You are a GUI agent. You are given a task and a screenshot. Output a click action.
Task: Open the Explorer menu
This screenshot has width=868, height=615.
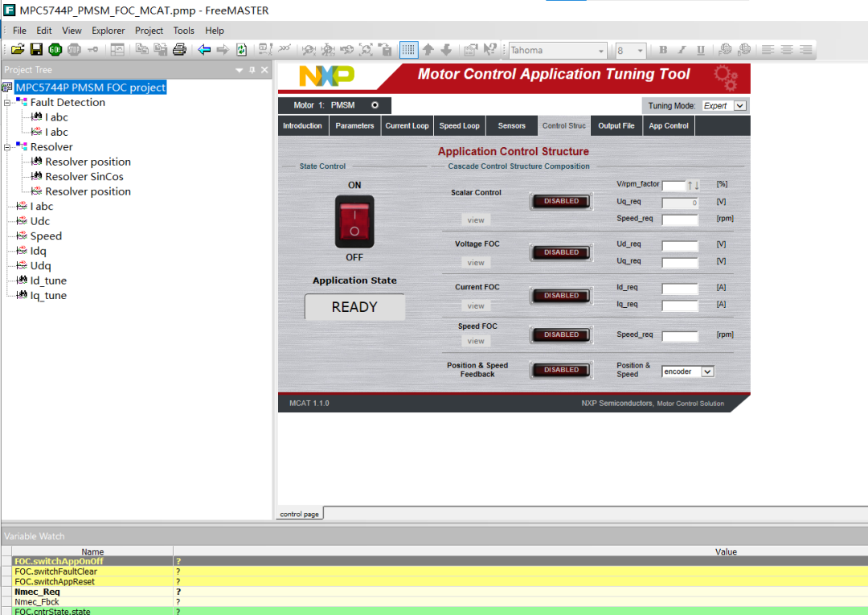[108, 31]
